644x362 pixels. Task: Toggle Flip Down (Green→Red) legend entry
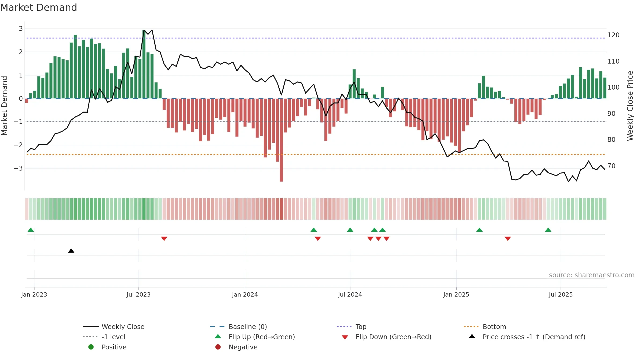[x=386, y=337]
